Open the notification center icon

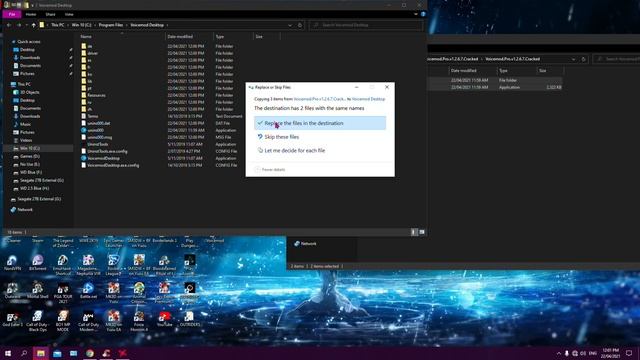click(x=629, y=353)
